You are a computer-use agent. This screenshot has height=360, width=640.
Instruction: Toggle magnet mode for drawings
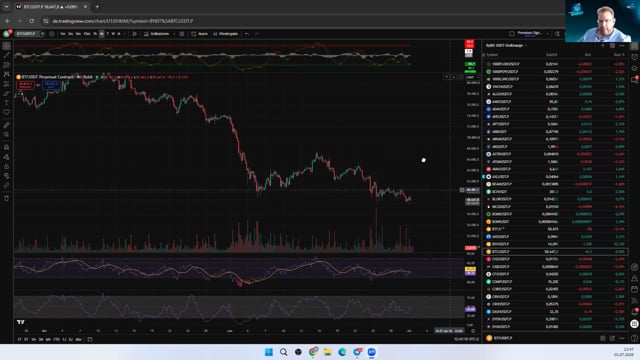pyautogui.click(x=7, y=147)
